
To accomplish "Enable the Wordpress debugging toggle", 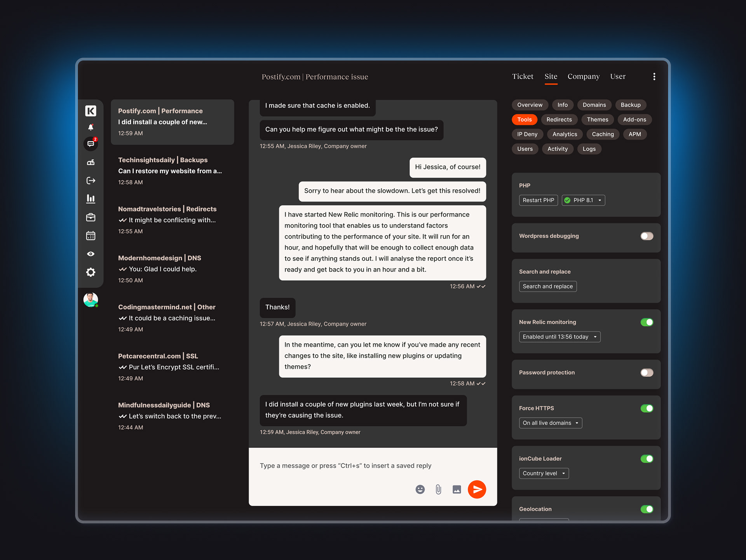I will [x=647, y=236].
